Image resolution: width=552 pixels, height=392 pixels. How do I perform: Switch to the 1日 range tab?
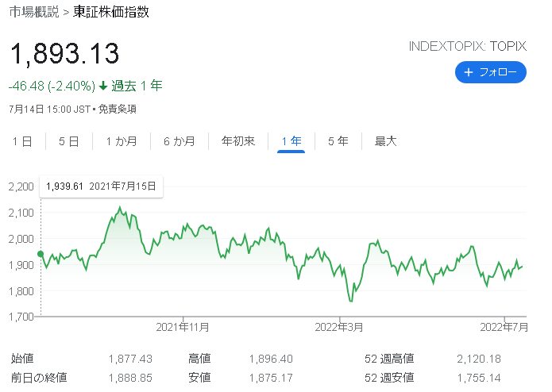(22, 141)
